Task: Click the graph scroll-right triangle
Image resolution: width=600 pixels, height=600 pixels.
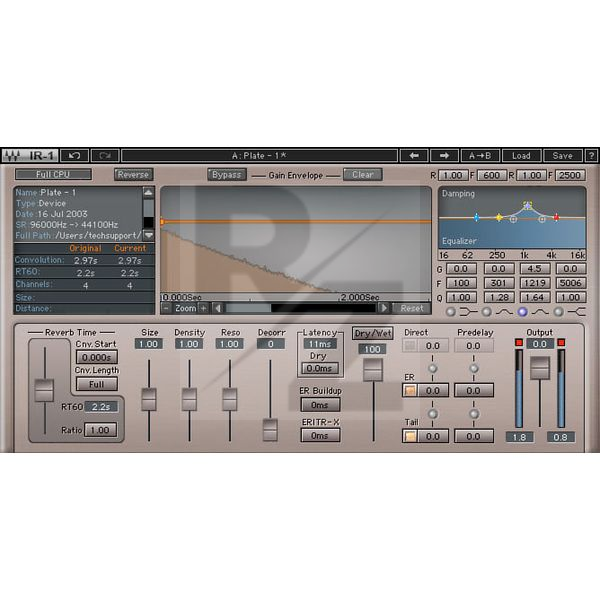Action: 384,308
